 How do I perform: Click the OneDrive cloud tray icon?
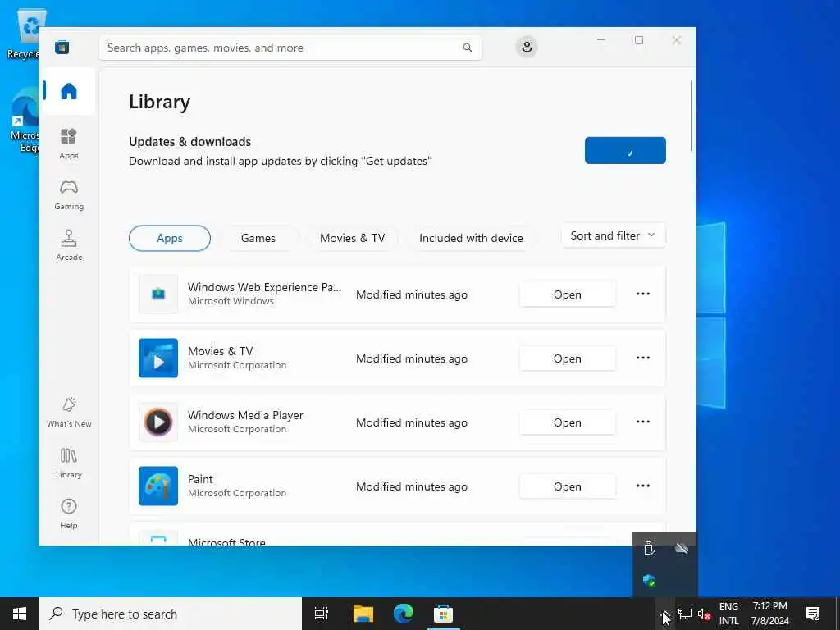(682, 548)
